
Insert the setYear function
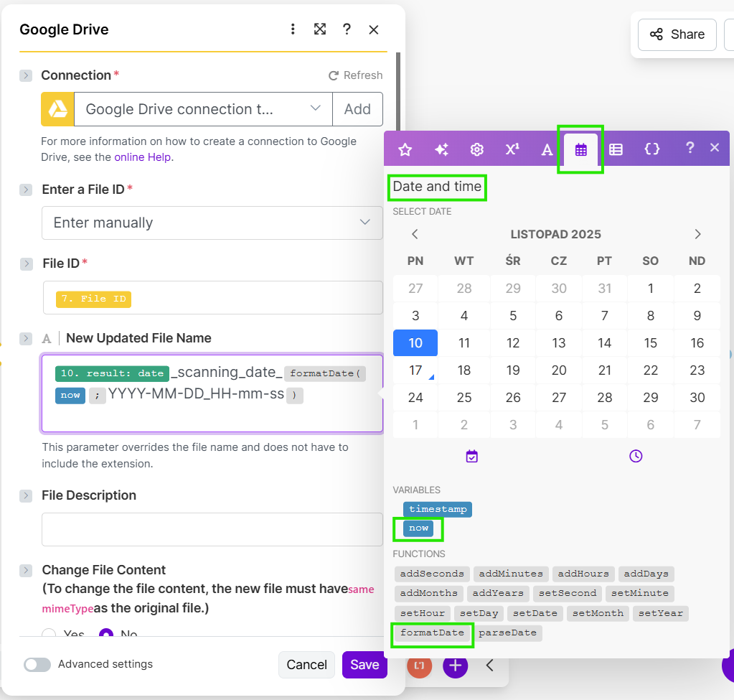pos(661,613)
